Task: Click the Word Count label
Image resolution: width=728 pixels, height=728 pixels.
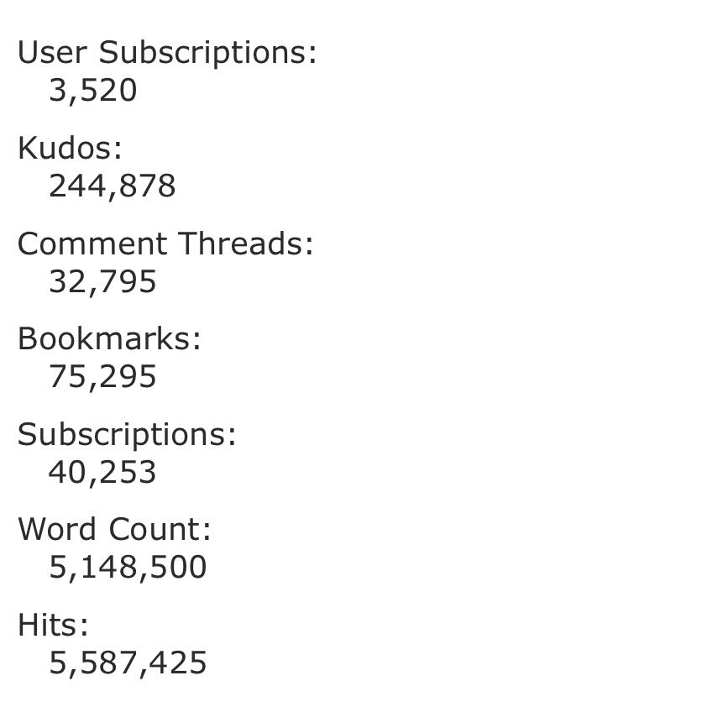Action: [x=114, y=529]
